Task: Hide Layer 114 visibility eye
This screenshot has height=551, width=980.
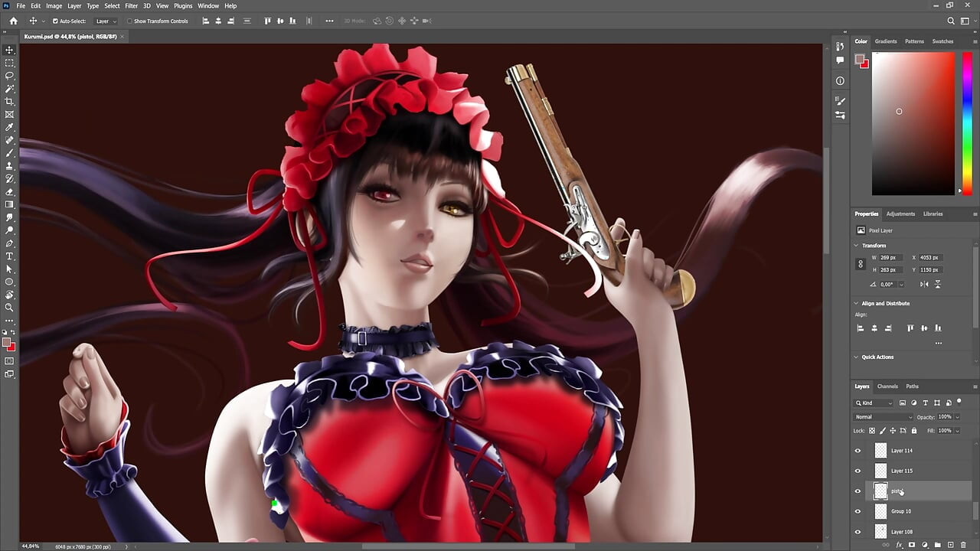Action: [x=857, y=451]
